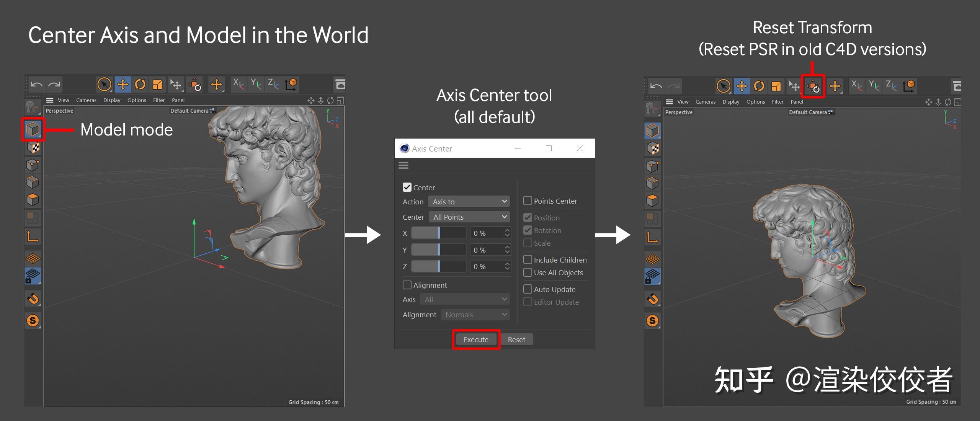Open the Action 'Axis to' dropdown
The width and height of the screenshot is (980, 421).
point(469,201)
